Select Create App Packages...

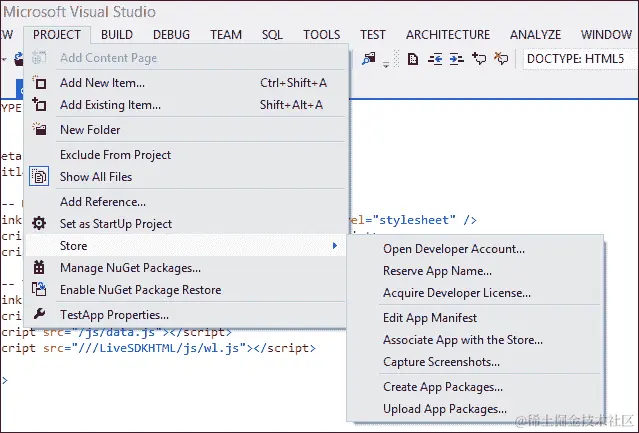point(475,387)
